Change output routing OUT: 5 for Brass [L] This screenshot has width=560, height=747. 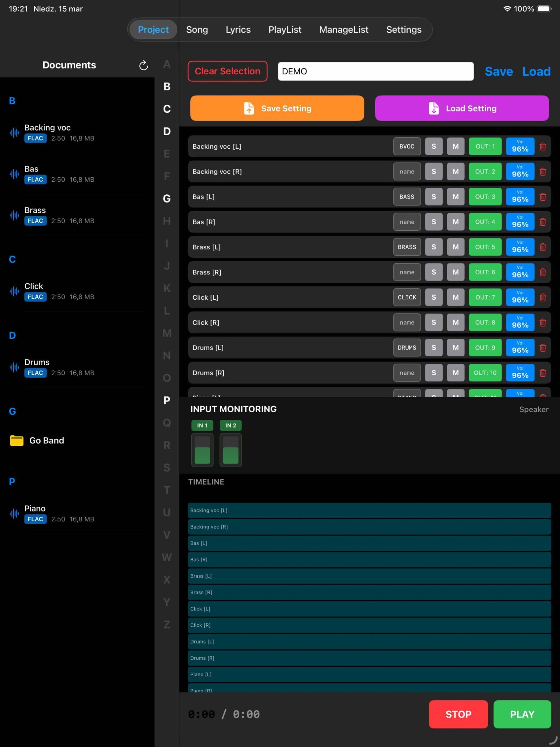point(485,247)
